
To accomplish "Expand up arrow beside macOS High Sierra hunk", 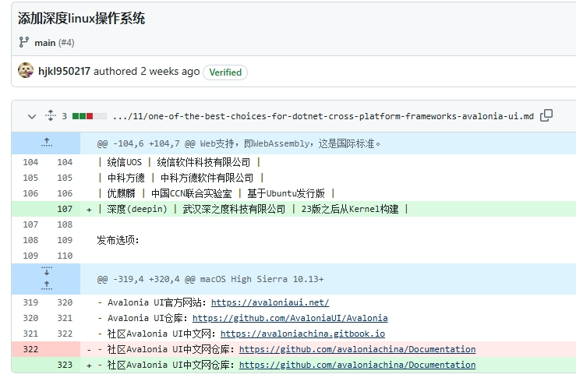I will click(46, 285).
